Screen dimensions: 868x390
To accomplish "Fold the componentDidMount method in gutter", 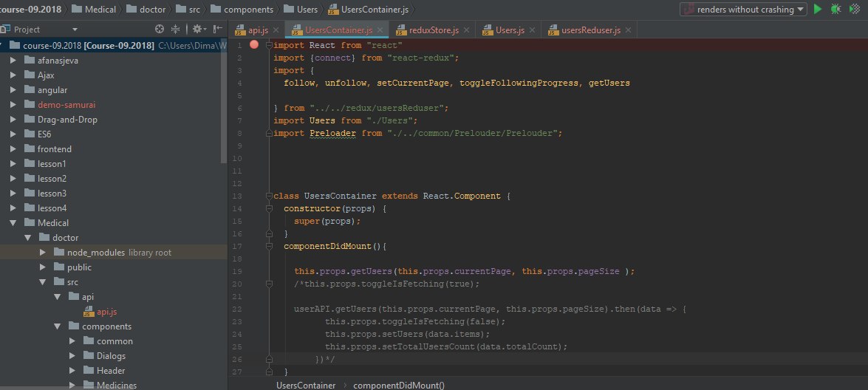I will (x=269, y=246).
